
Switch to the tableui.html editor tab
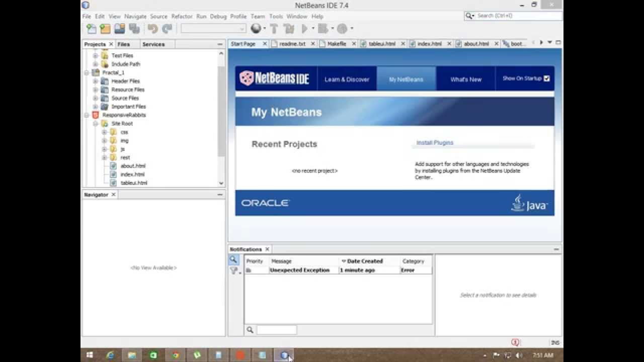(381, 44)
